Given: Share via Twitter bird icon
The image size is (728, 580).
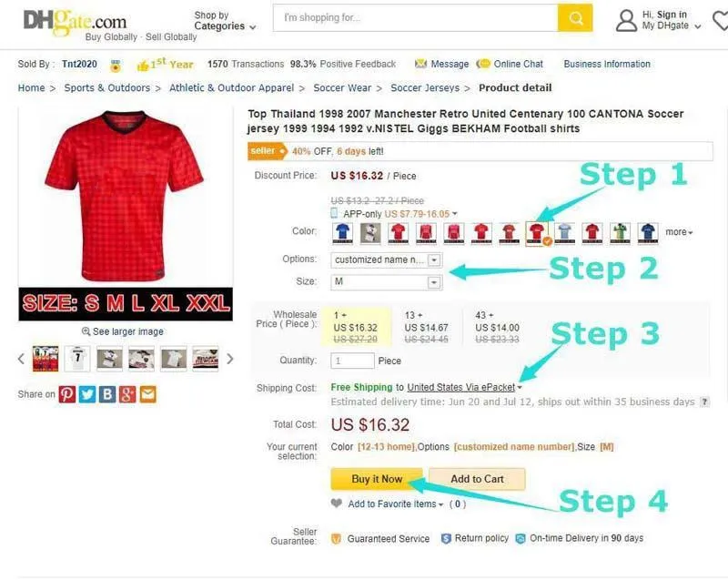Looking at the screenshot, I should [87, 394].
